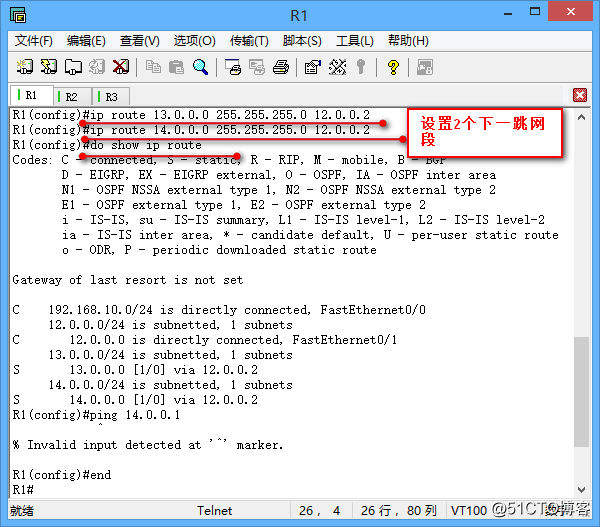The height and width of the screenshot is (527, 600).
Task: Click the Keymap Editor tools icon
Action: [x=337, y=67]
